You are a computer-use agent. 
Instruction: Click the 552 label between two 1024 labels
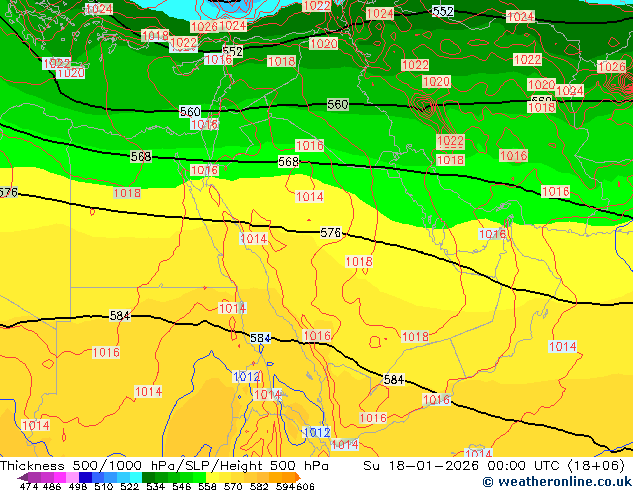pyautogui.click(x=443, y=11)
